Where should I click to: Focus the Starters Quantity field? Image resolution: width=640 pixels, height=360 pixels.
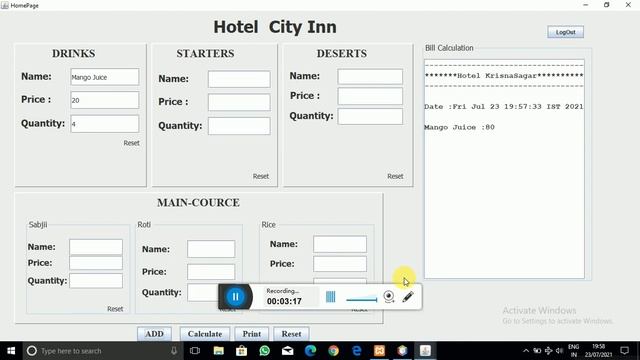[x=239, y=126]
